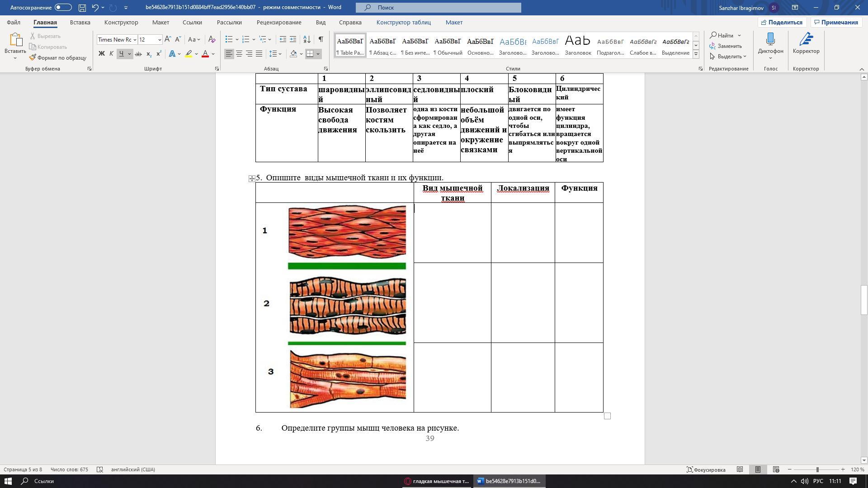The height and width of the screenshot is (488, 868).
Task: Expand the font size dropdown
Action: tap(160, 40)
